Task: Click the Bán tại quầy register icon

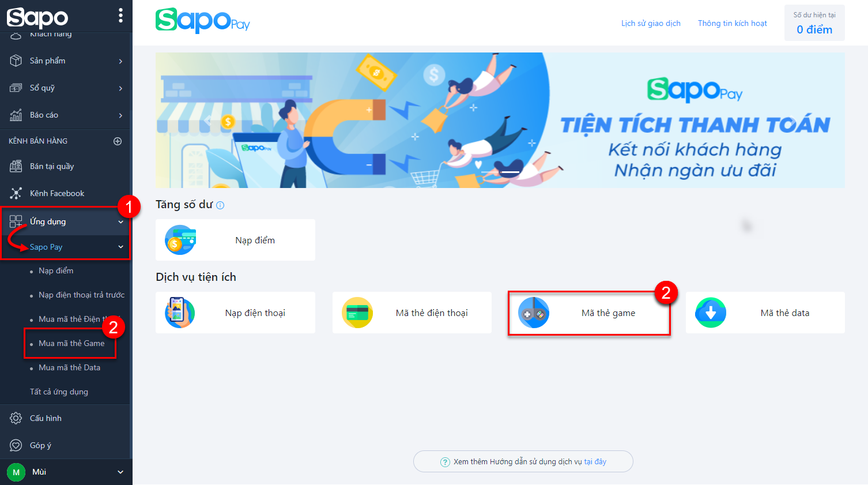Action: 16,166
